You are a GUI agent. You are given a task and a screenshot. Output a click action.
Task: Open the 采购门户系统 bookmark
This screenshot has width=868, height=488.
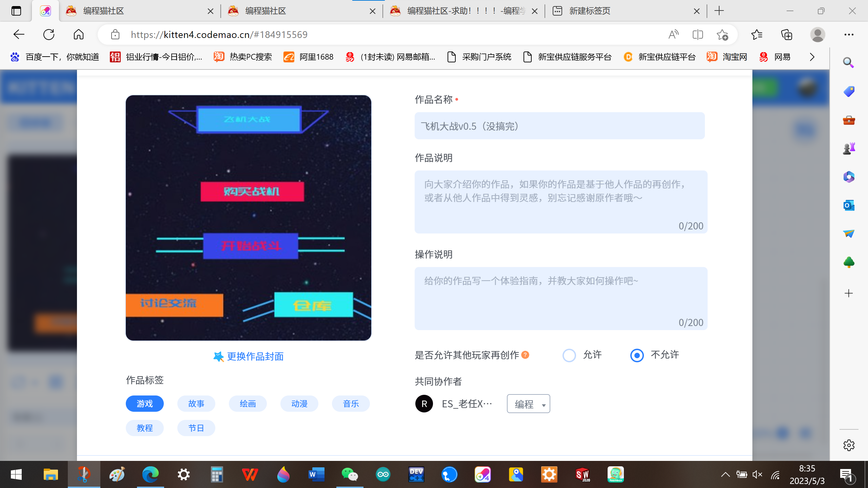click(479, 57)
